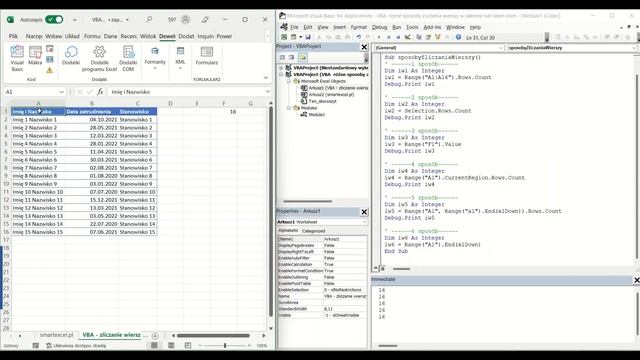Image resolution: width=640 pixels, height=360 pixels.
Task: Open the Wstaw ribbon tab
Action: point(53,36)
